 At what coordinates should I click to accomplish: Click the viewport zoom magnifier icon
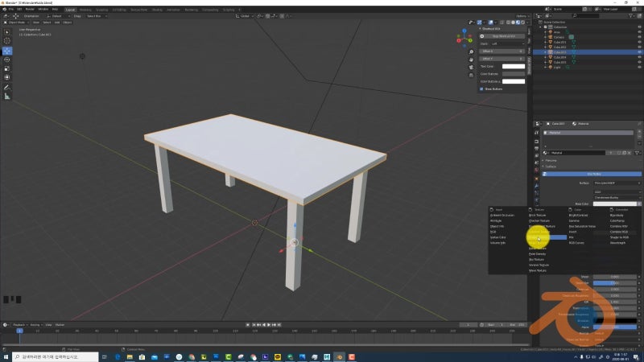[471, 52]
